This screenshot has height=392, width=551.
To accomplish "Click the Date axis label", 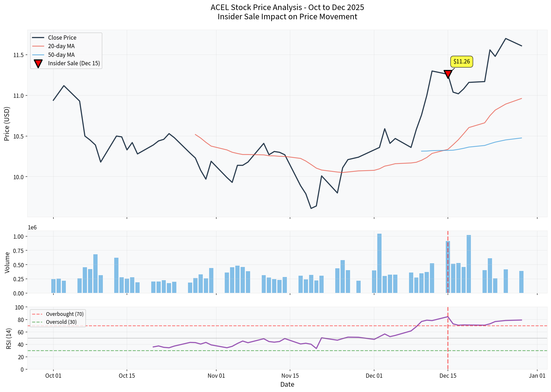I will 287,385.
